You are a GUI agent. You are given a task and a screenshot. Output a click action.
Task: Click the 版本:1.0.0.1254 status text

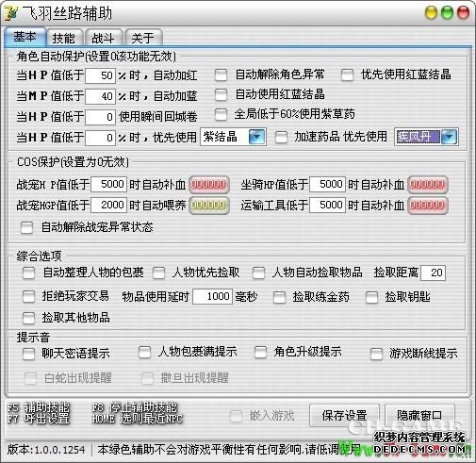tap(46, 450)
